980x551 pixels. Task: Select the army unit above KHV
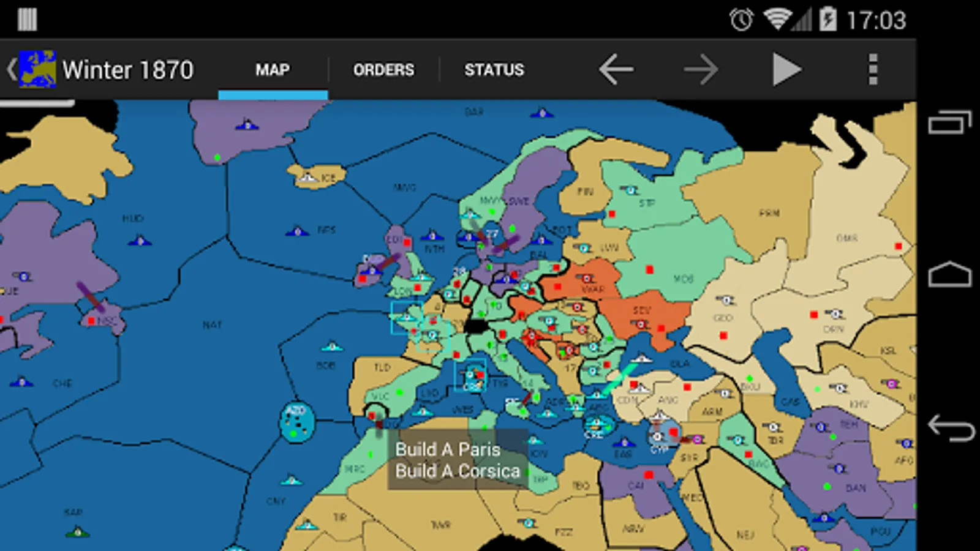click(840, 388)
